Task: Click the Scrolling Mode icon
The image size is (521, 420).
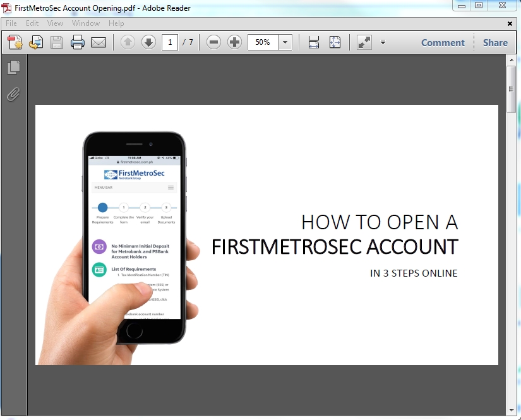Action: 314,42
